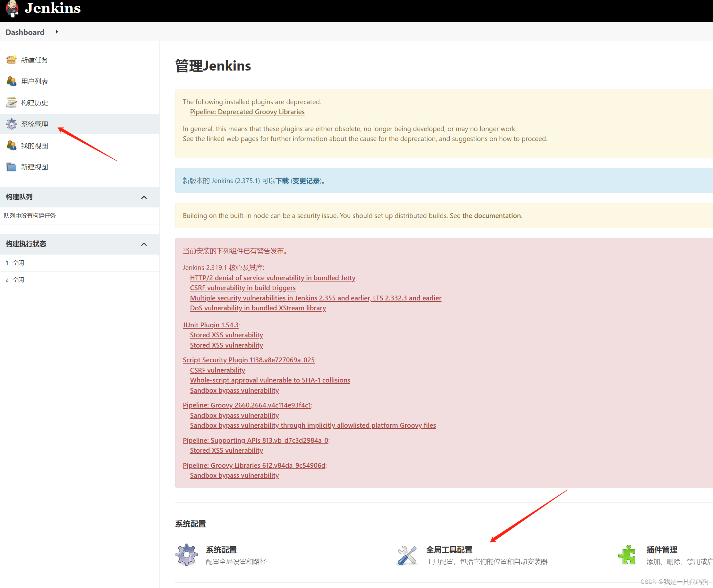The height and width of the screenshot is (588, 713).
Task: Open the 构建执行状态 header link
Action: tap(25, 244)
